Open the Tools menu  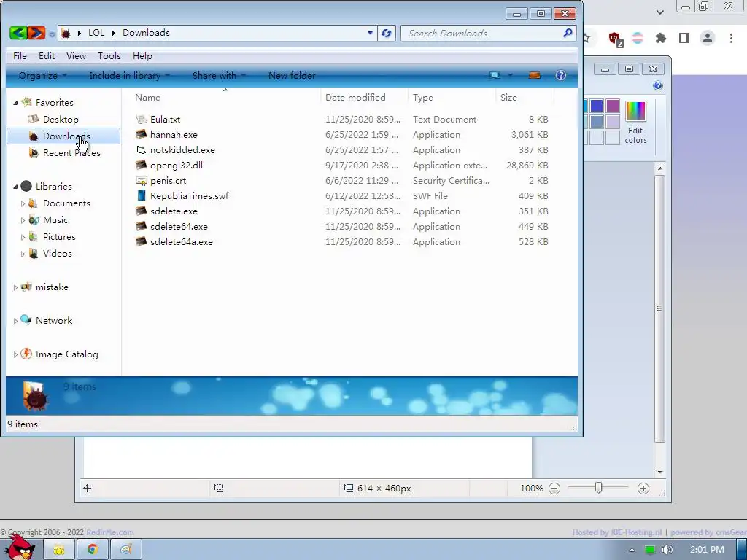(109, 56)
